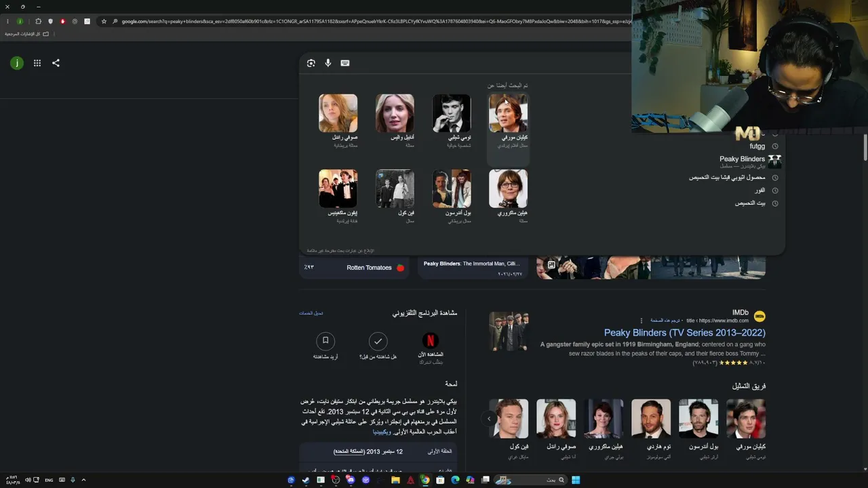Viewport: 868px width, 488px height.
Task: Open the Windows Start menu
Action: pos(576,480)
